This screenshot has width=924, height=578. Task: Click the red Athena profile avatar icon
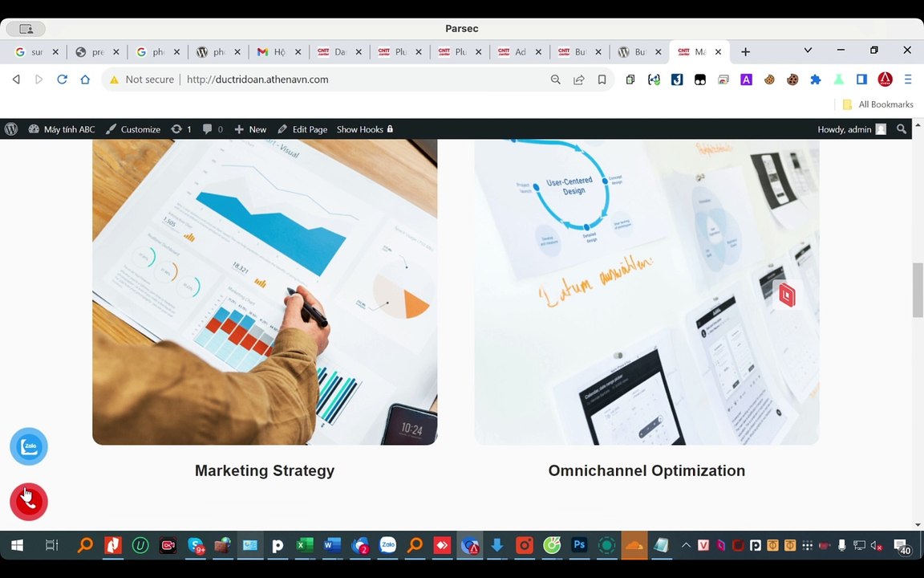(x=885, y=79)
